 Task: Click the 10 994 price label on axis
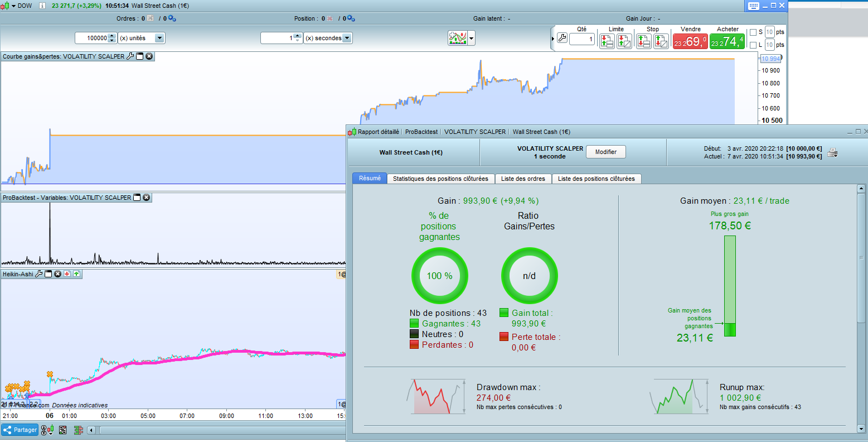770,59
